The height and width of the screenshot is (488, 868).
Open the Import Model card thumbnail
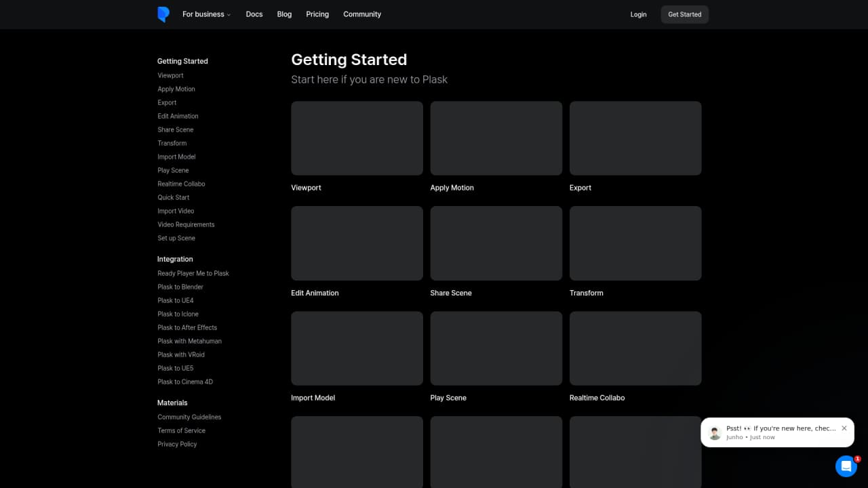(357, 348)
